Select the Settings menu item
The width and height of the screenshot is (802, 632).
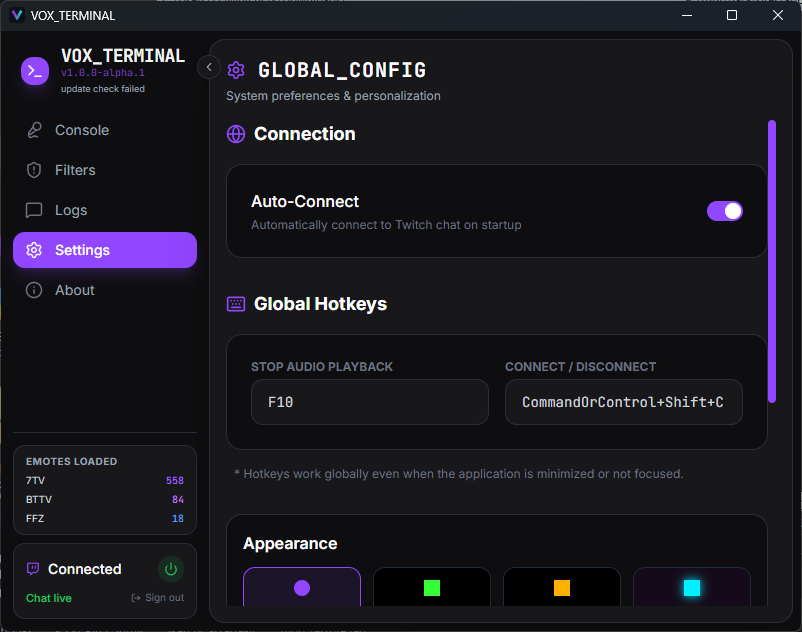105,250
